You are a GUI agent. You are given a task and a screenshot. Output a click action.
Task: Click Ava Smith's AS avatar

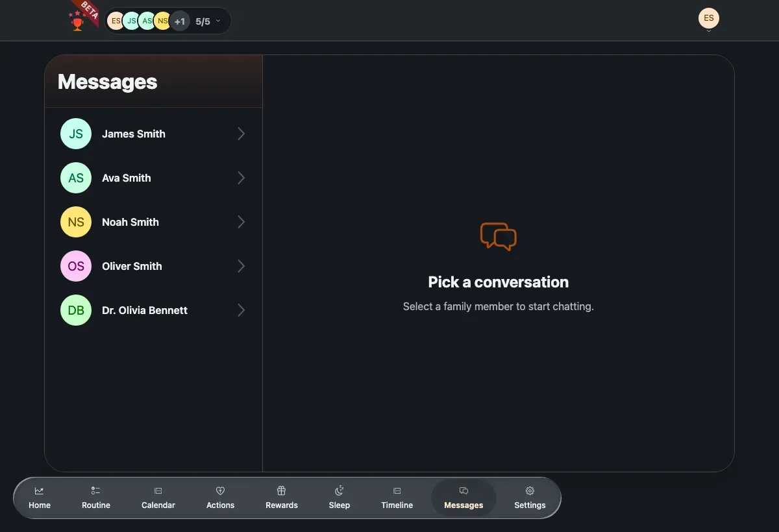coord(76,178)
